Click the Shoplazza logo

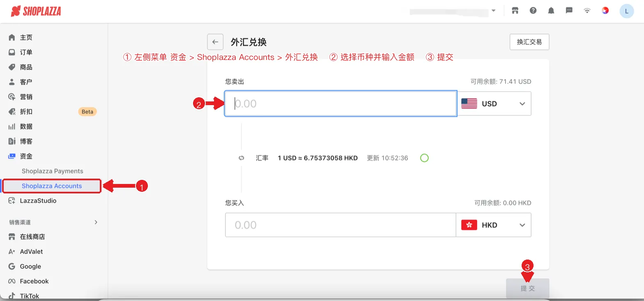36,11
